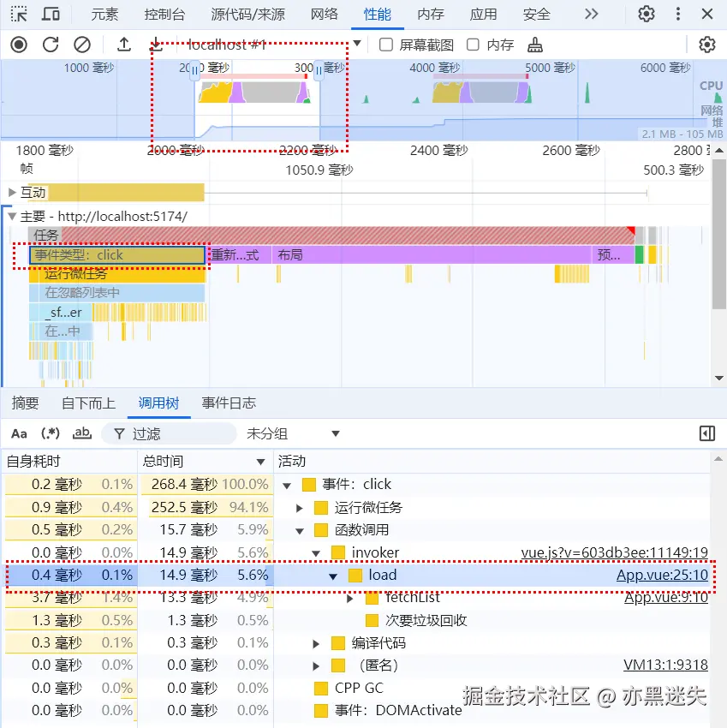Collapse the 函数调用 tree row
This screenshot has height=728, width=727.
pyautogui.click(x=300, y=531)
